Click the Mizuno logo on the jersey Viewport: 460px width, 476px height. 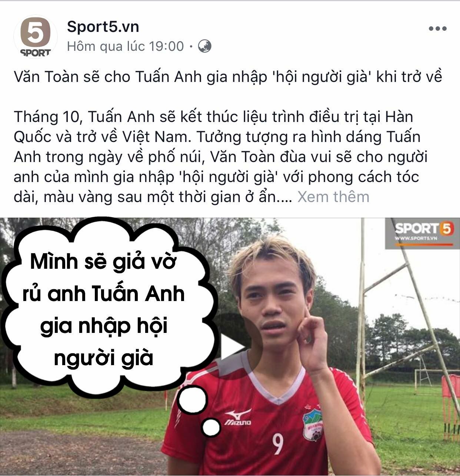pos(237,417)
